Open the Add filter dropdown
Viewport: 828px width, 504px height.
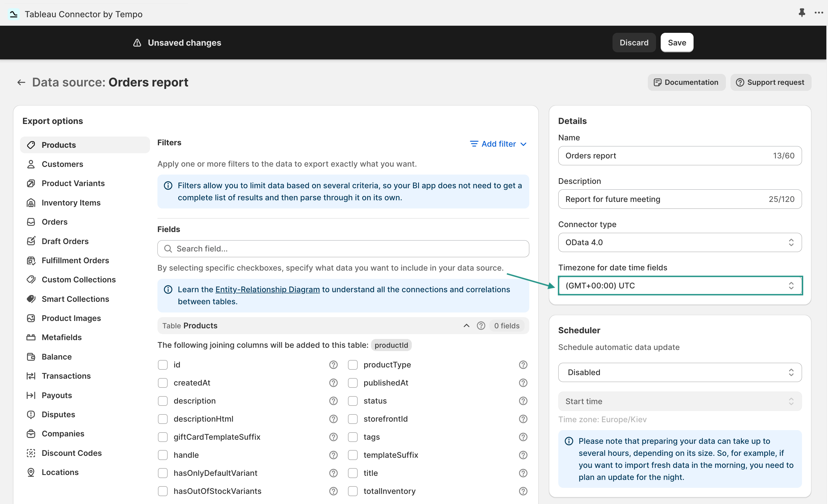click(x=498, y=144)
